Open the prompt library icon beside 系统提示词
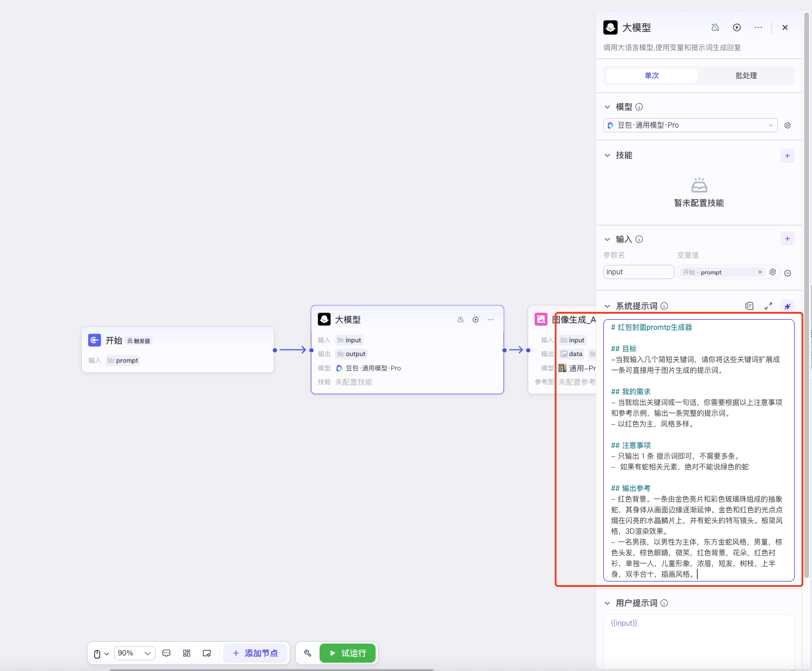This screenshot has height=671, width=812. [749, 306]
